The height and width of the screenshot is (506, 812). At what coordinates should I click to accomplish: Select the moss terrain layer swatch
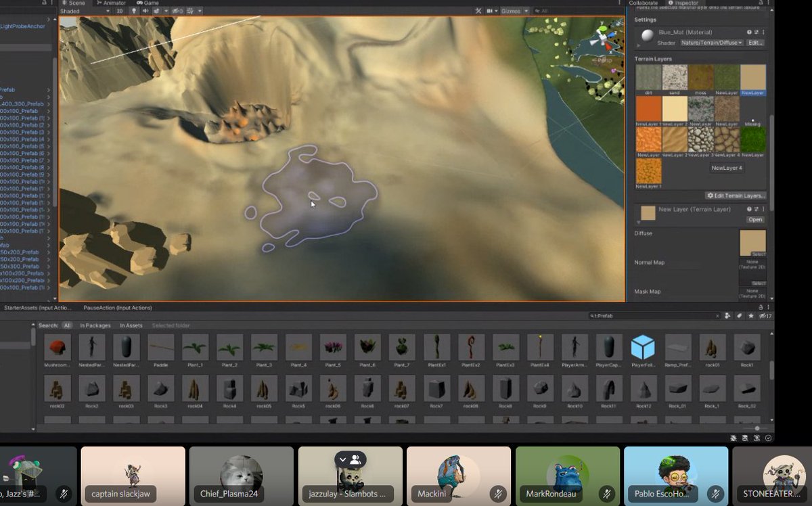700,77
